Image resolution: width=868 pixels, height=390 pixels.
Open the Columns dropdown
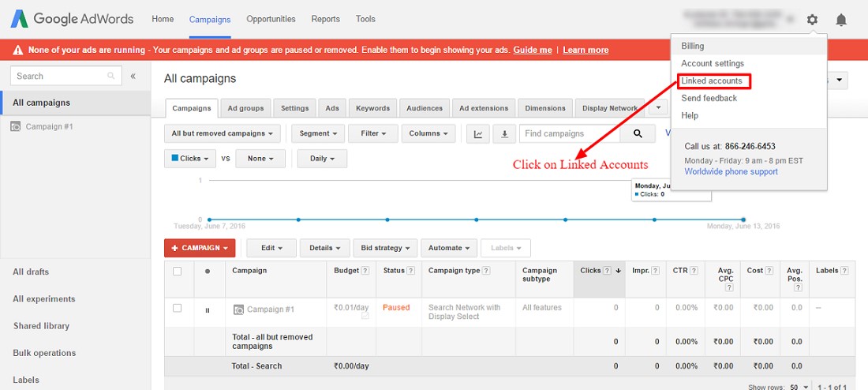click(x=428, y=133)
